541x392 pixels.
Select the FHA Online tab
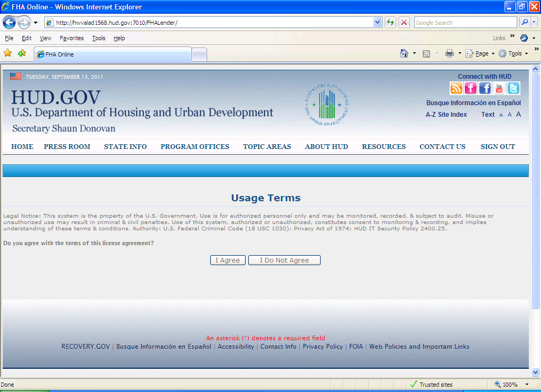click(113, 54)
